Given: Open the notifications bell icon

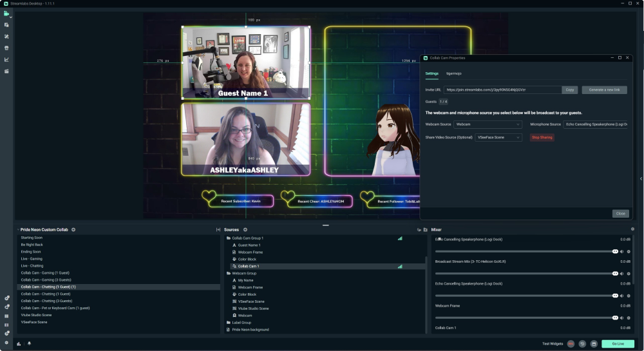Looking at the screenshot, I should [x=29, y=343].
